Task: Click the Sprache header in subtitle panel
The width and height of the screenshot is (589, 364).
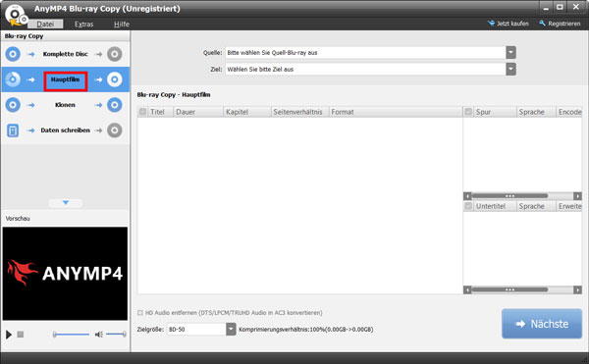Action: pyautogui.click(x=536, y=206)
